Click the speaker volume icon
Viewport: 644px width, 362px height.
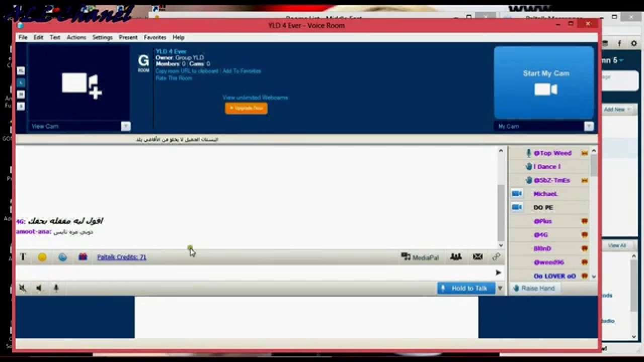[39, 288]
